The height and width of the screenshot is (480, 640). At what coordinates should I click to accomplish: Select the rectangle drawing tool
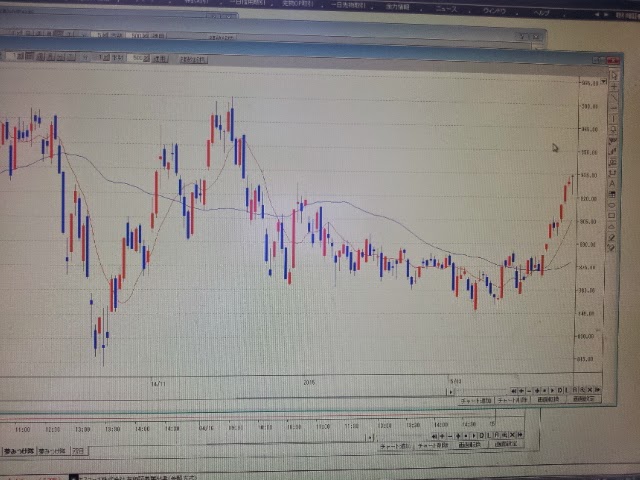click(x=611, y=216)
